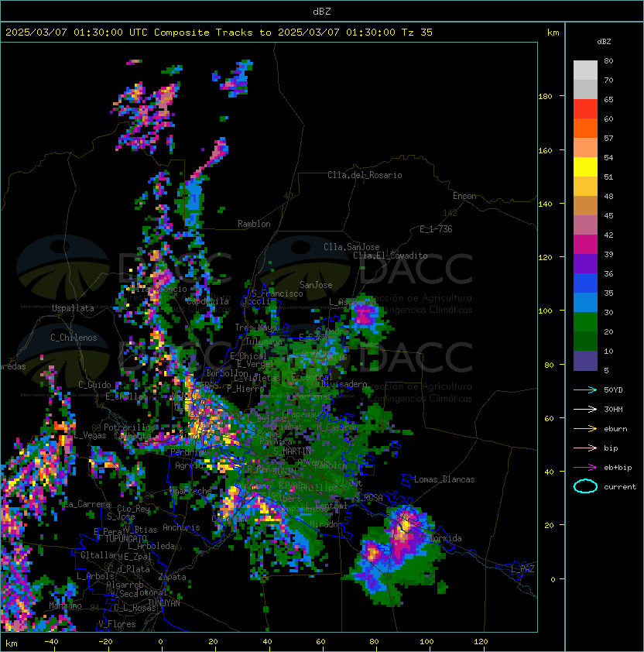Click the Clla.SanJose place label

pyautogui.click(x=351, y=247)
